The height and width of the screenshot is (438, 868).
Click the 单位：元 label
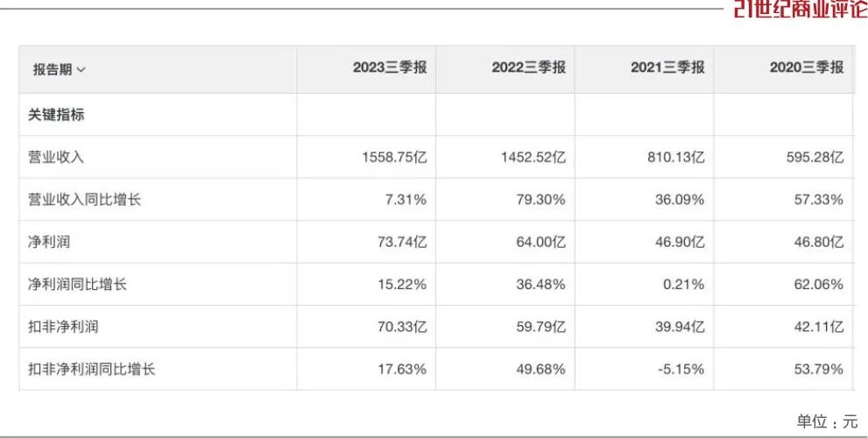(827, 422)
